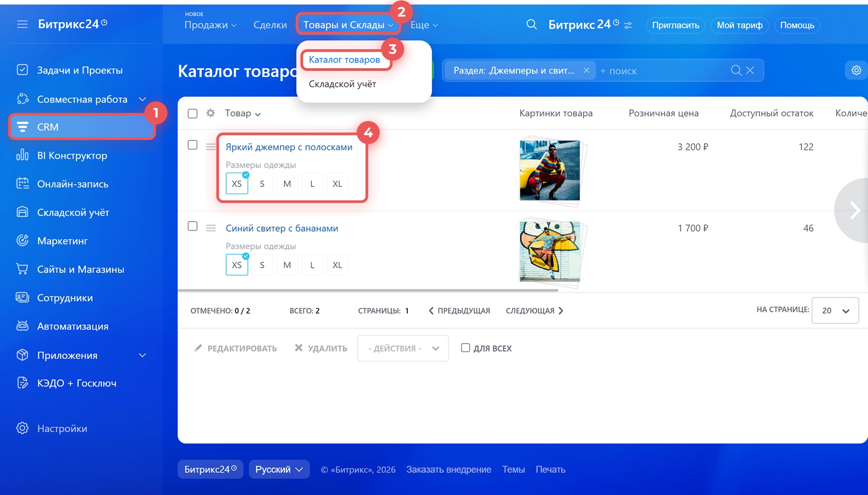Click grid settings gear near Товар
Image resolution: width=868 pixels, height=495 pixels.
tap(210, 113)
